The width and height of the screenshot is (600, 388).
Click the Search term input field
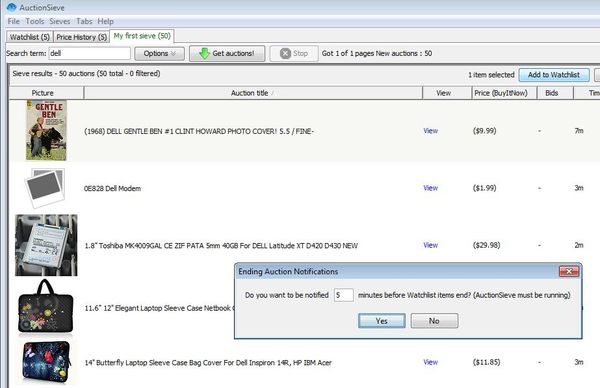tap(90, 53)
